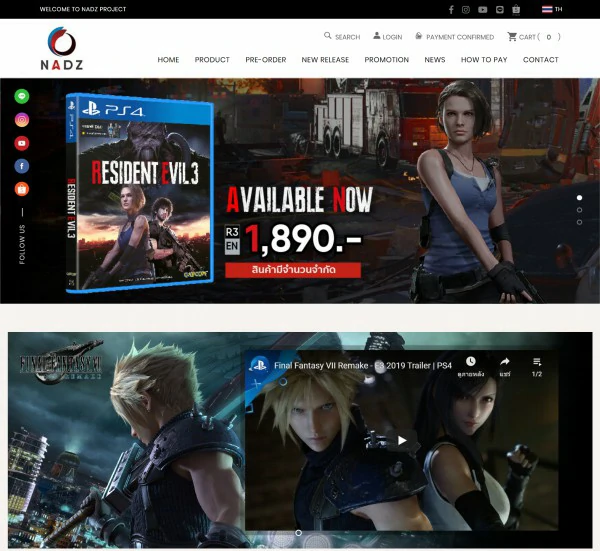600x551 pixels.
Task: Select third banner slide dot
Action: pos(579,222)
